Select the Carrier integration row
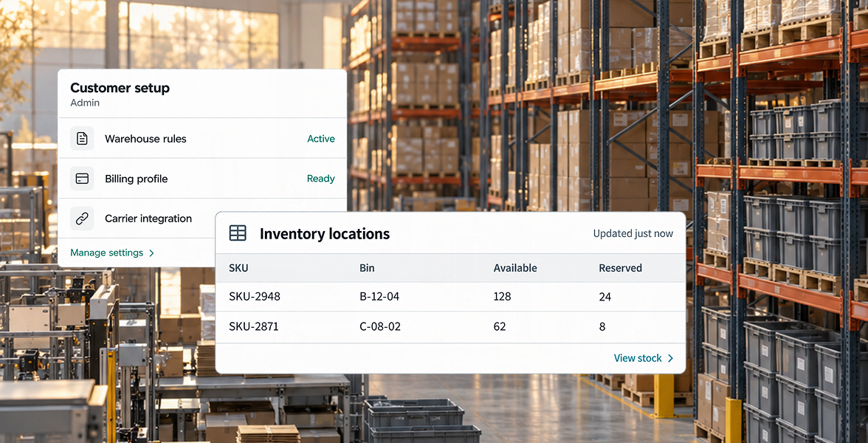 pos(137,219)
